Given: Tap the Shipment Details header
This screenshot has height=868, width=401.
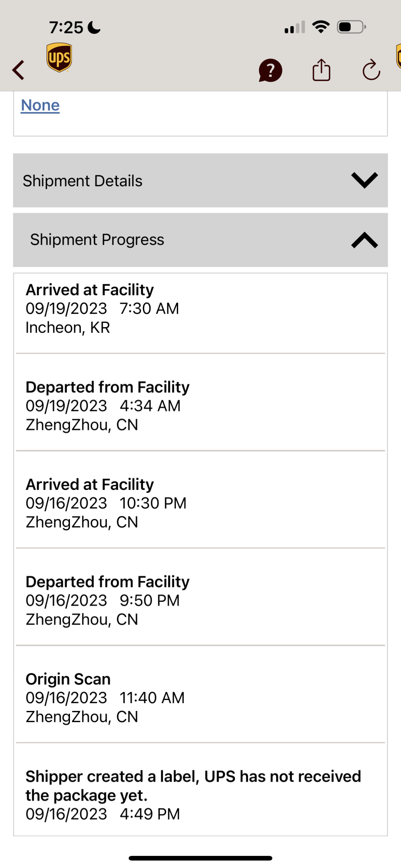Looking at the screenshot, I should coord(200,180).
